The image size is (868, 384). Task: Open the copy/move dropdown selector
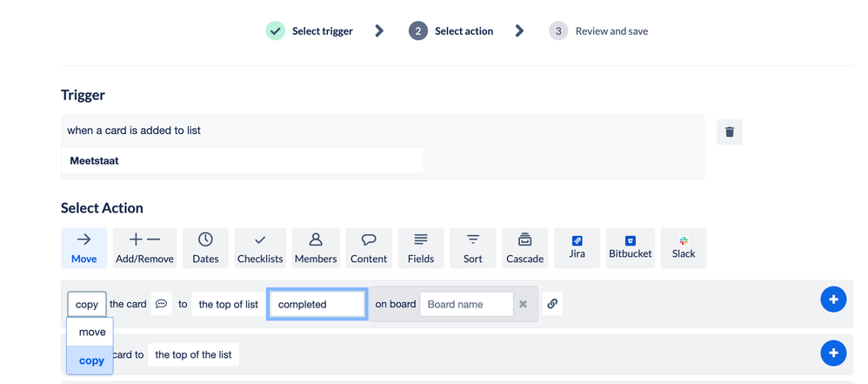click(87, 304)
